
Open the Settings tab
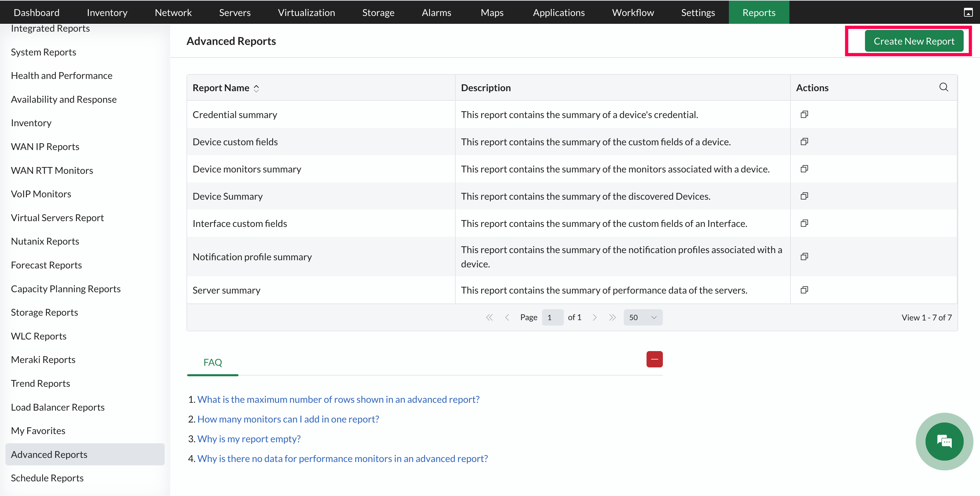point(698,13)
